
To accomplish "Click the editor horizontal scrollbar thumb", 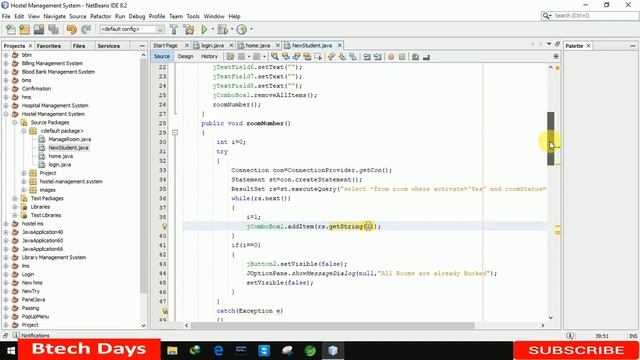I will pos(333,326).
